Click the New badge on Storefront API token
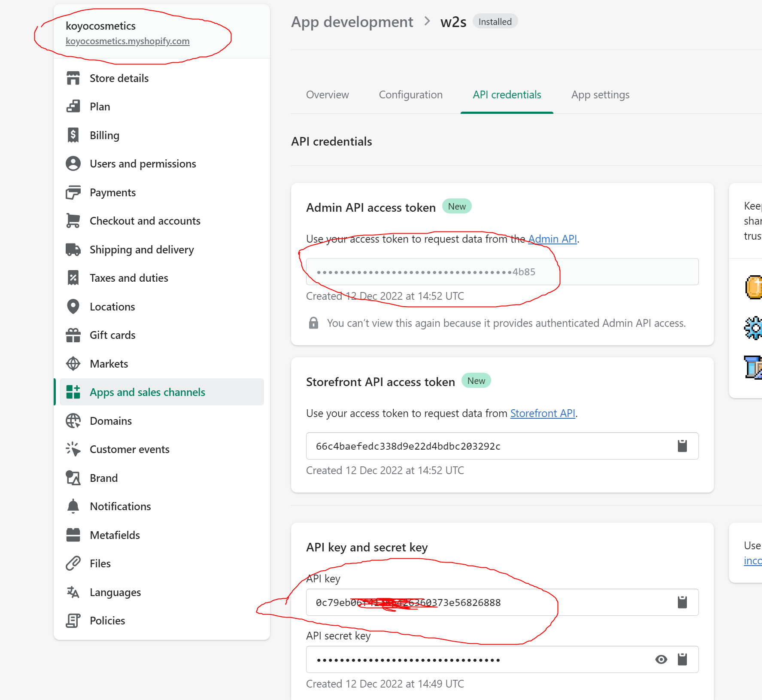Screen dimensions: 762x700 pos(476,380)
